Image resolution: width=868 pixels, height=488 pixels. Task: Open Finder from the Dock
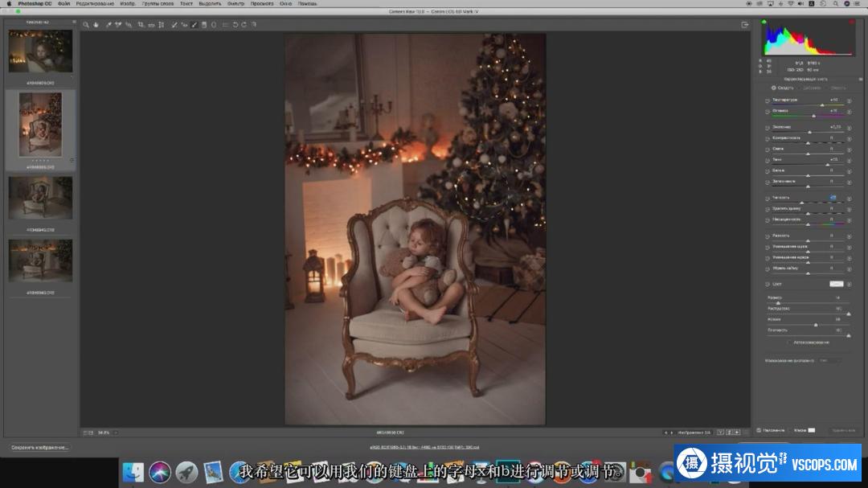(x=133, y=473)
